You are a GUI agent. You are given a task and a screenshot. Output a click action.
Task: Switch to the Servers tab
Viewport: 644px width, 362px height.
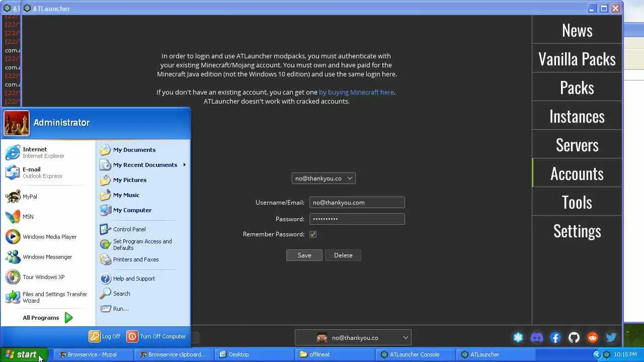point(577,145)
